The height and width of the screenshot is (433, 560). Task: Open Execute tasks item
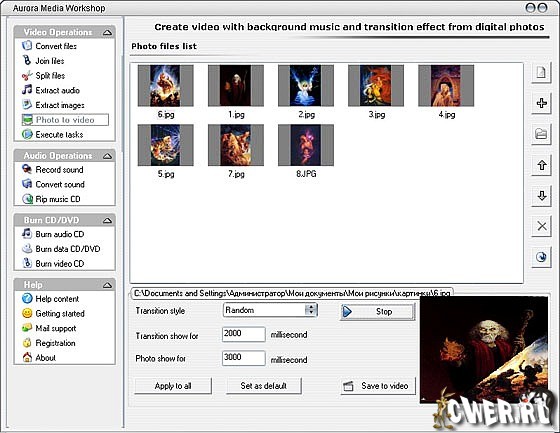point(52,135)
